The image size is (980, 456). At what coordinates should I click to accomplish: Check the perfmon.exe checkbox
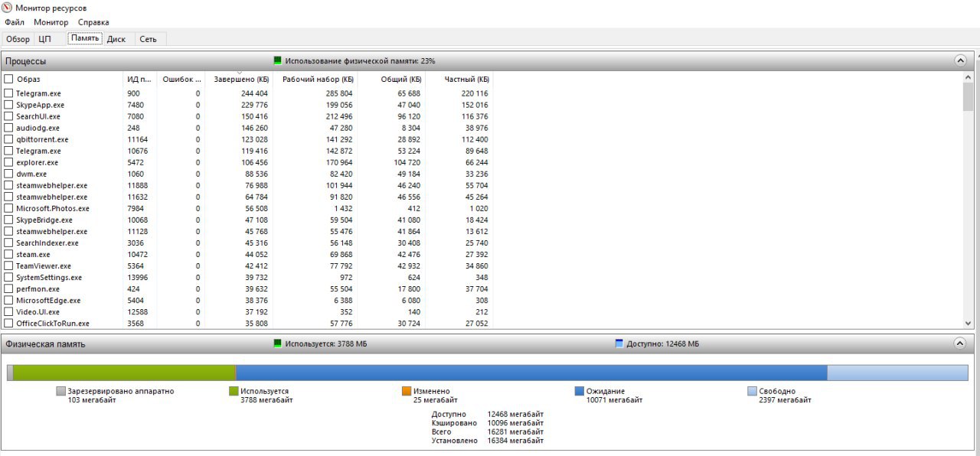point(8,289)
